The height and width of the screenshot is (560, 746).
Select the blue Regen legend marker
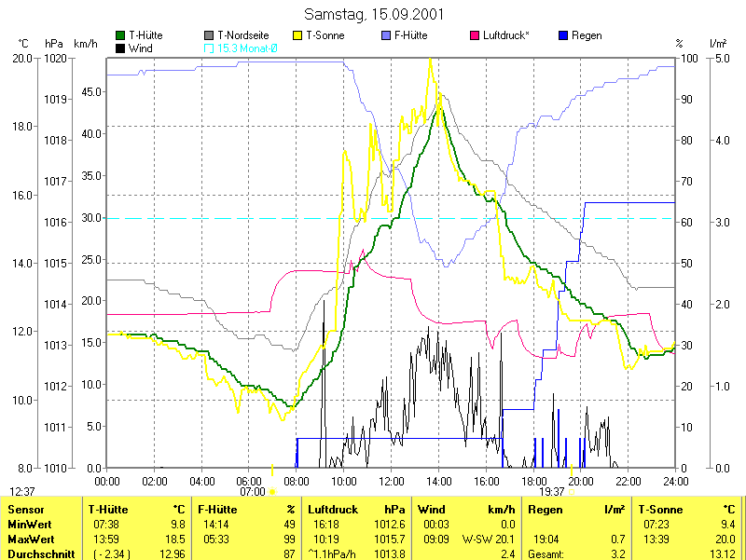click(563, 35)
